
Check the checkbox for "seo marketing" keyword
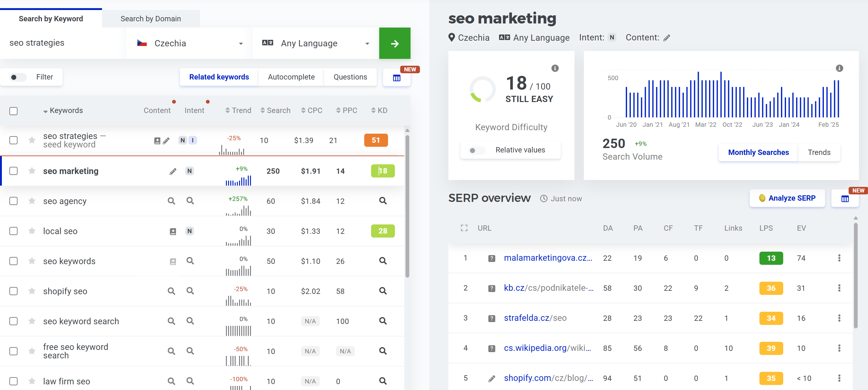(13, 171)
